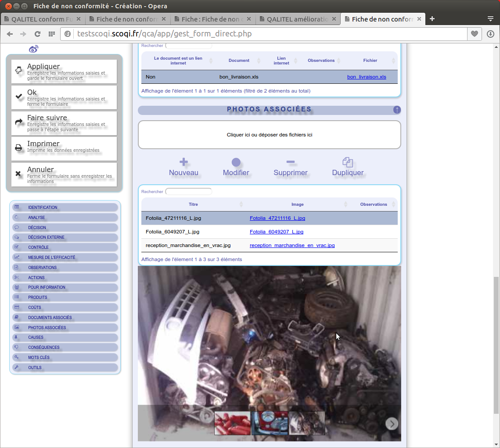Click the browser back arrow

(10, 34)
